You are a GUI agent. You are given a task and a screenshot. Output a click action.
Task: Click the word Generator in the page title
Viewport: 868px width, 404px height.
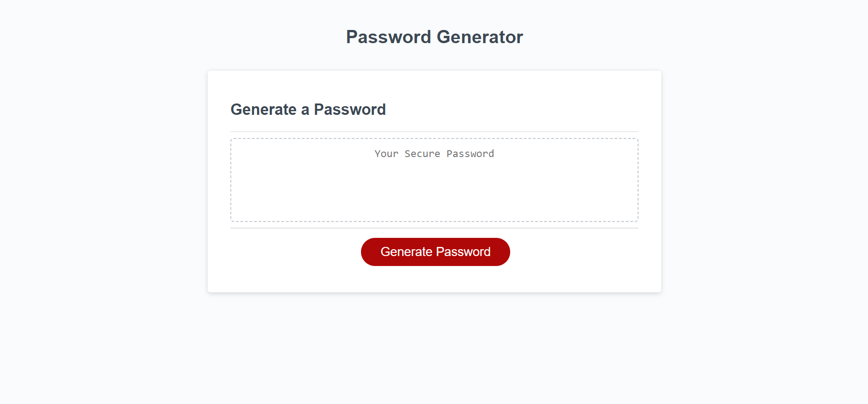(x=480, y=37)
